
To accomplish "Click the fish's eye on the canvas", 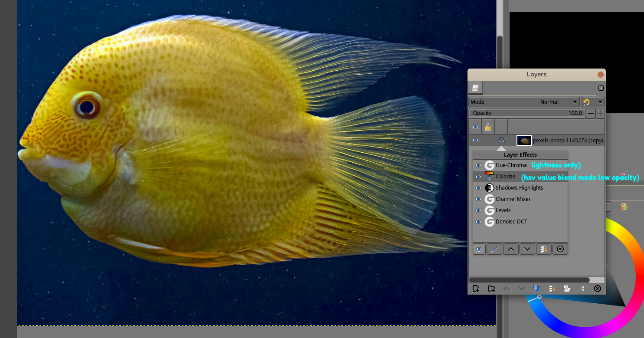I will coord(86,106).
